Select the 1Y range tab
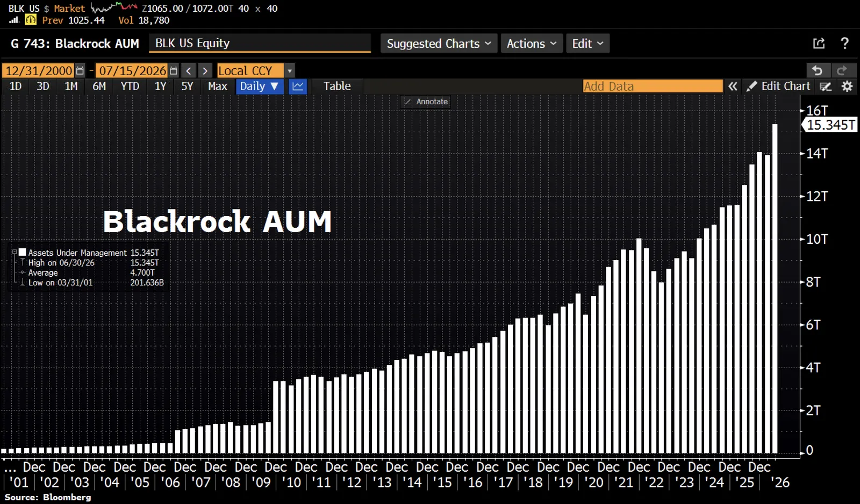This screenshot has width=860, height=504. pyautogui.click(x=160, y=86)
